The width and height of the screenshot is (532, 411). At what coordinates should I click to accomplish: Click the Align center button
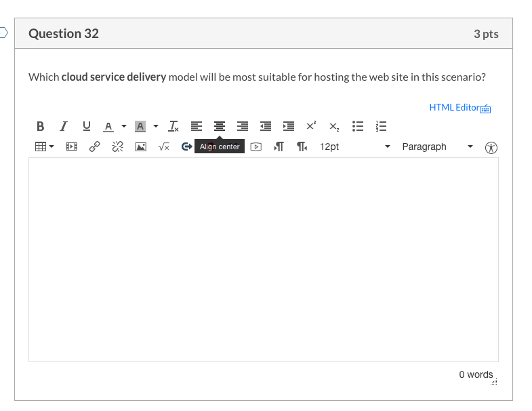(220, 126)
